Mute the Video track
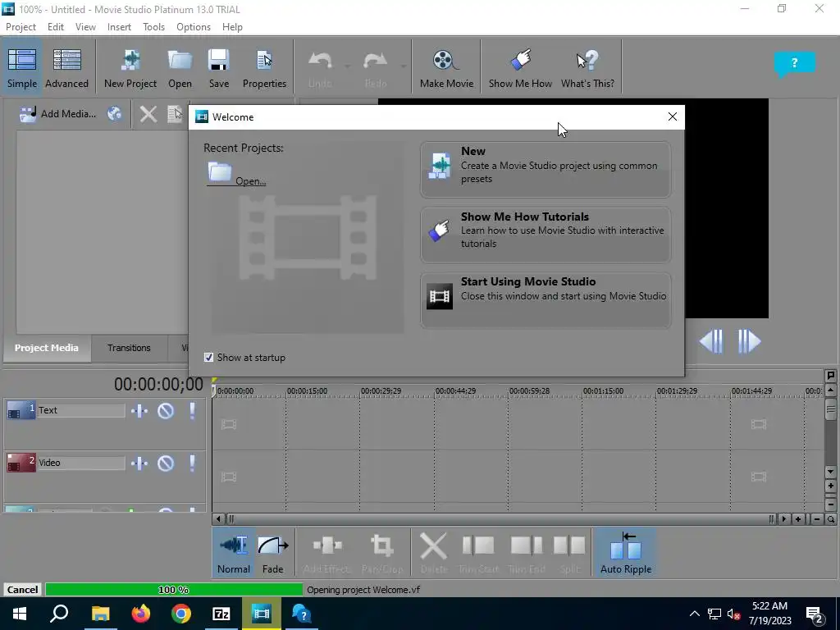Viewport: 840px width, 630px height. click(166, 463)
